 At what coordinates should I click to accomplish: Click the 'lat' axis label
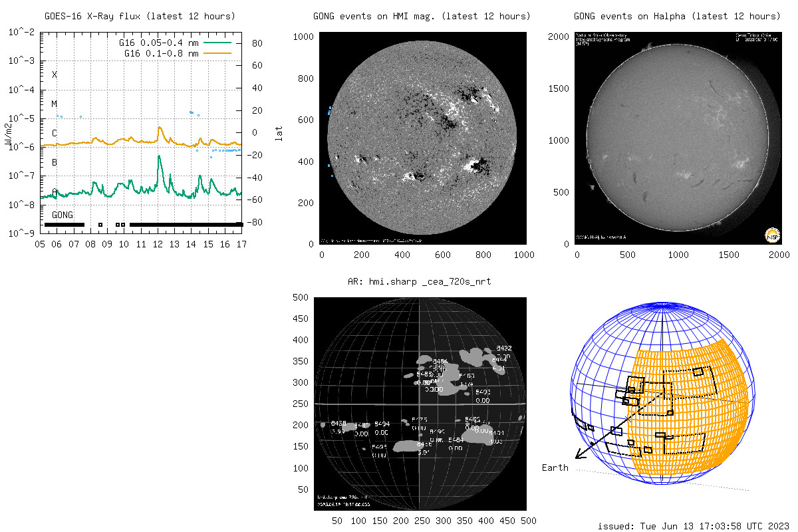coord(279,133)
